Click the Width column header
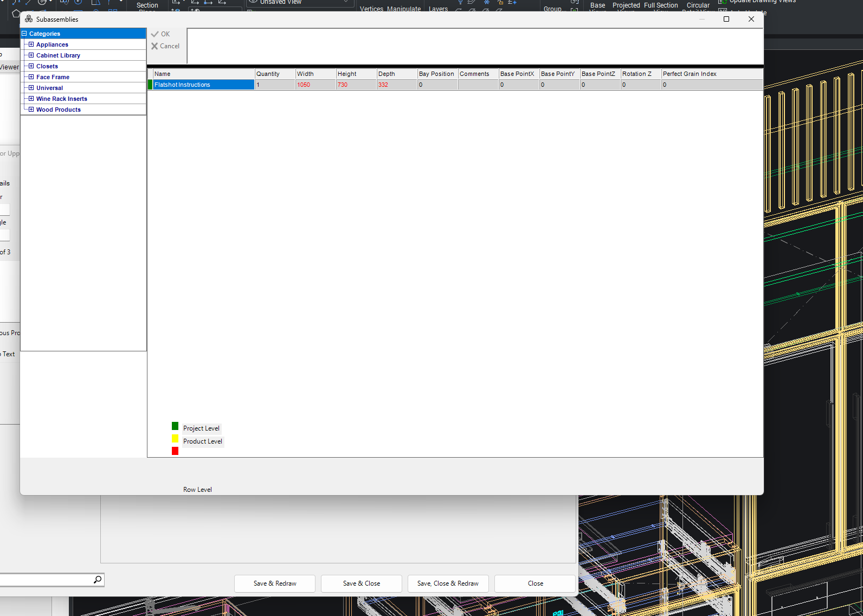This screenshot has height=616, width=863. pos(315,74)
